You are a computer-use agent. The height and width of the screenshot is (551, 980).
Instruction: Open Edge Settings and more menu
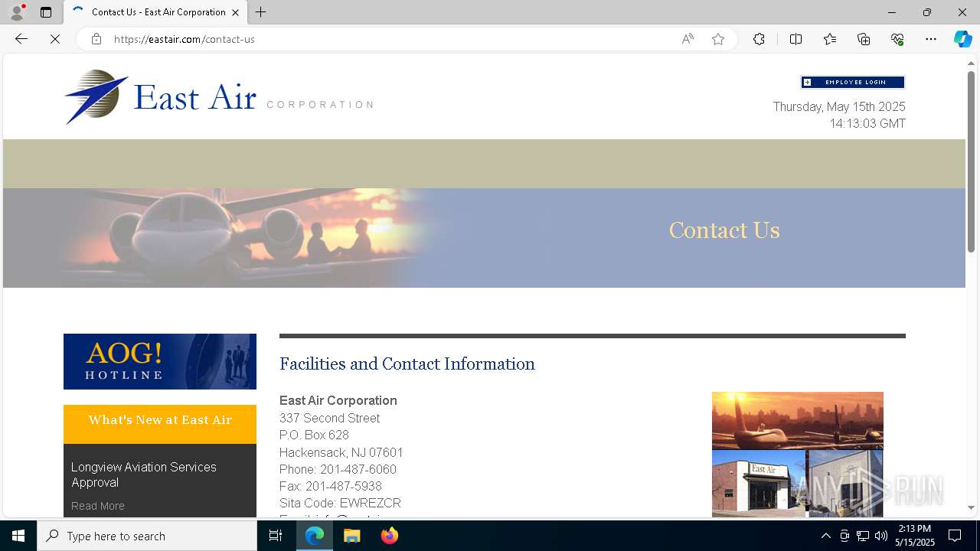pyautogui.click(x=931, y=39)
